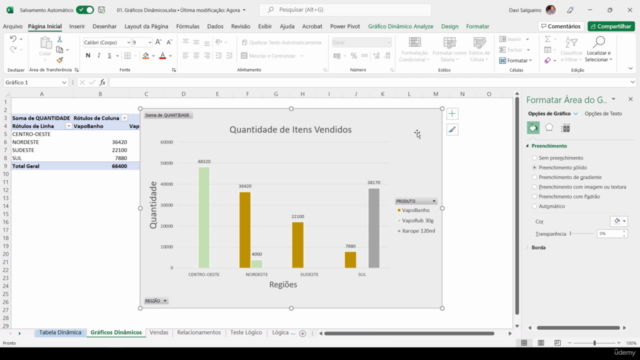The width and height of the screenshot is (640, 360).
Task: Click the Undo icon
Action: pyautogui.click(x=13, y=39)
